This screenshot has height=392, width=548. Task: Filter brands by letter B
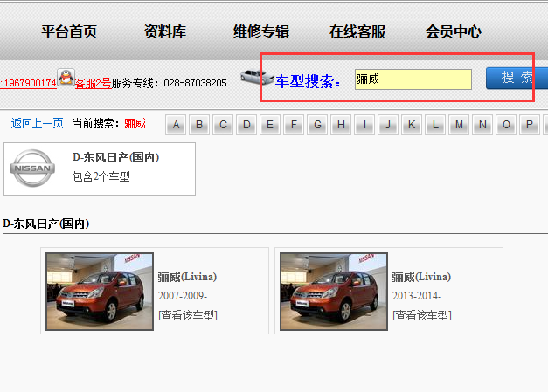[x=199, y=125]
